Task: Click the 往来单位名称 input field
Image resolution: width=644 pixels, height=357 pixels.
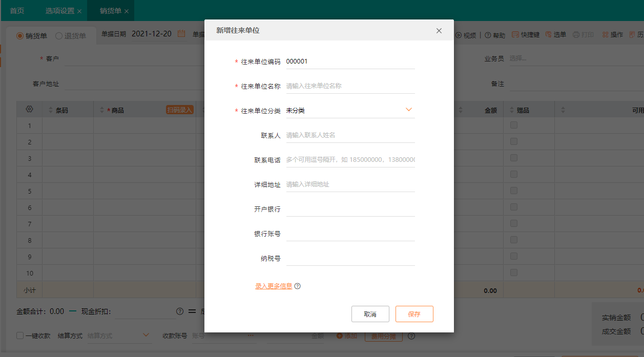Action: [350, 85]
